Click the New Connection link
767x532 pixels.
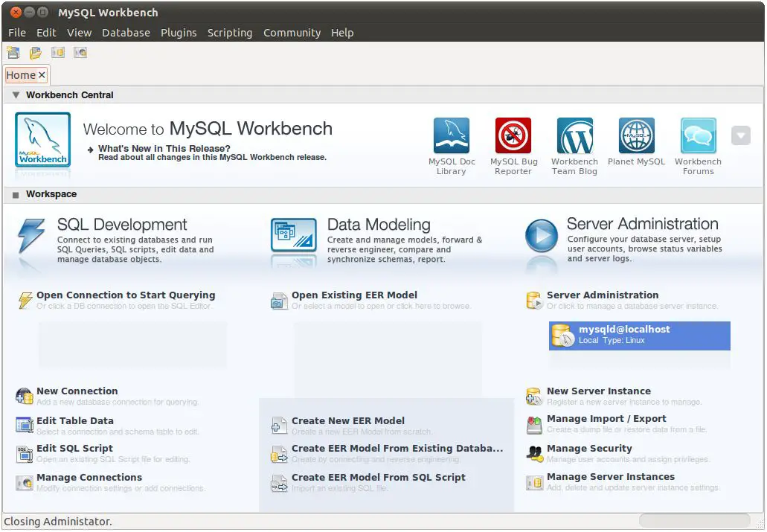[77, 391]
